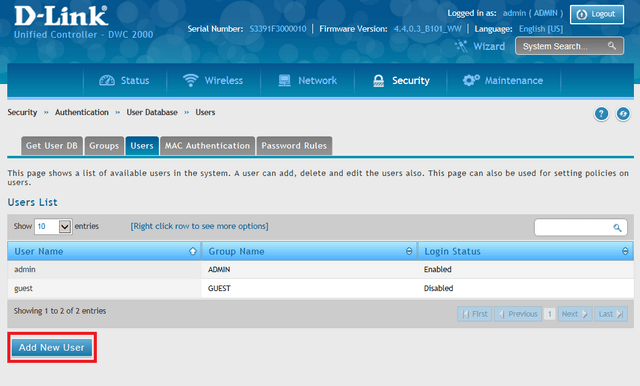Switch to MAC Authentication tab

coord(207,146)
